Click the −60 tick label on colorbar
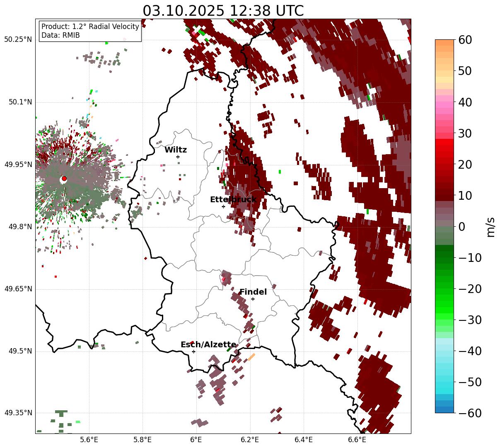 point(470,413)
